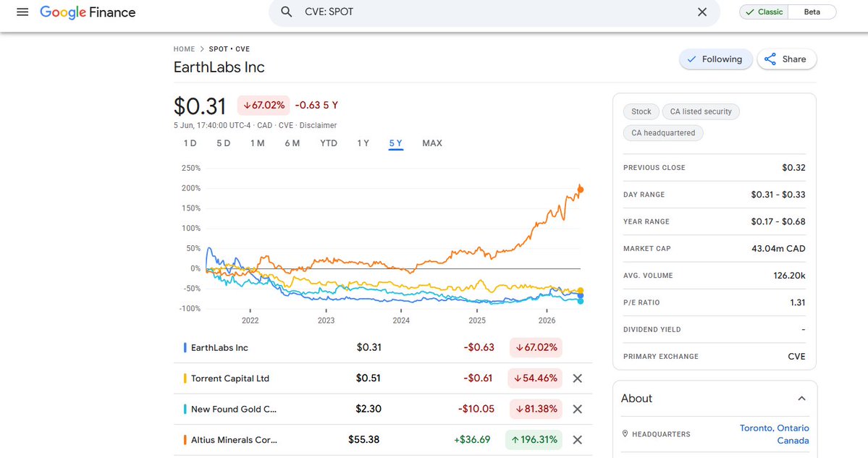Viewport: 868px width, 458px height.
Task: Toggle the Following button
Action: click(715, 59)
